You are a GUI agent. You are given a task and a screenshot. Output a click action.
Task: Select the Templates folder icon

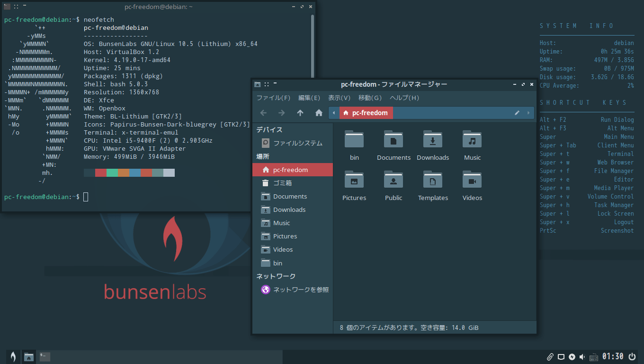coord(433,180)
